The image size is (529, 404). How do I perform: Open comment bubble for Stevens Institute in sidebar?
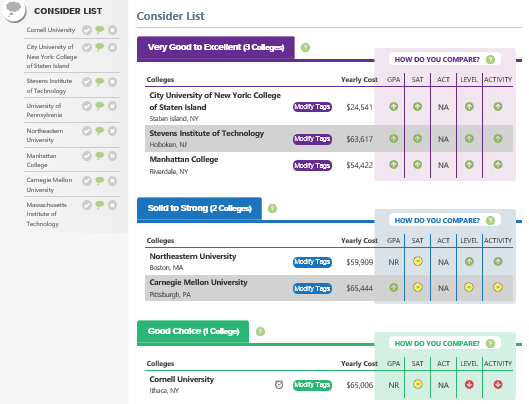pos(100,81)
